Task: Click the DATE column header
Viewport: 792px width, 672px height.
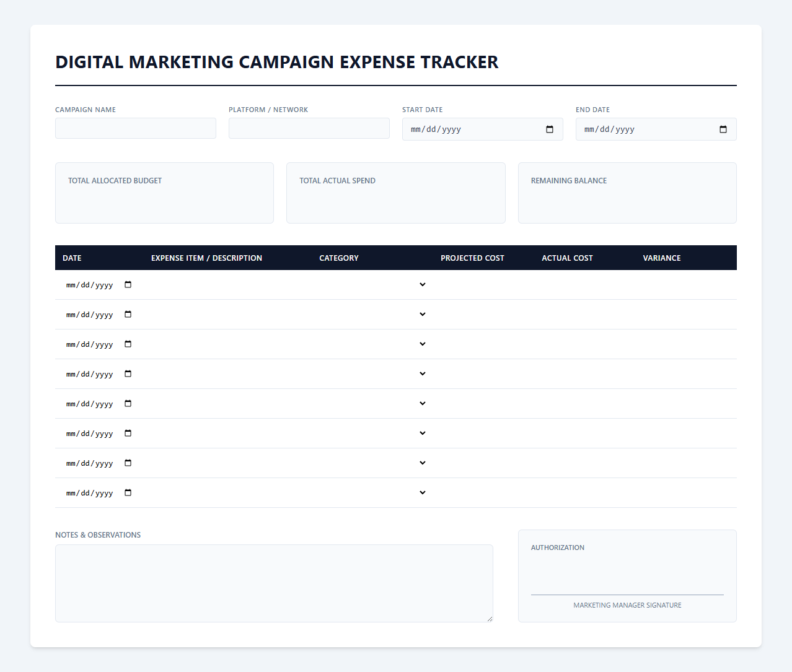Action: (x=72, y=258)
